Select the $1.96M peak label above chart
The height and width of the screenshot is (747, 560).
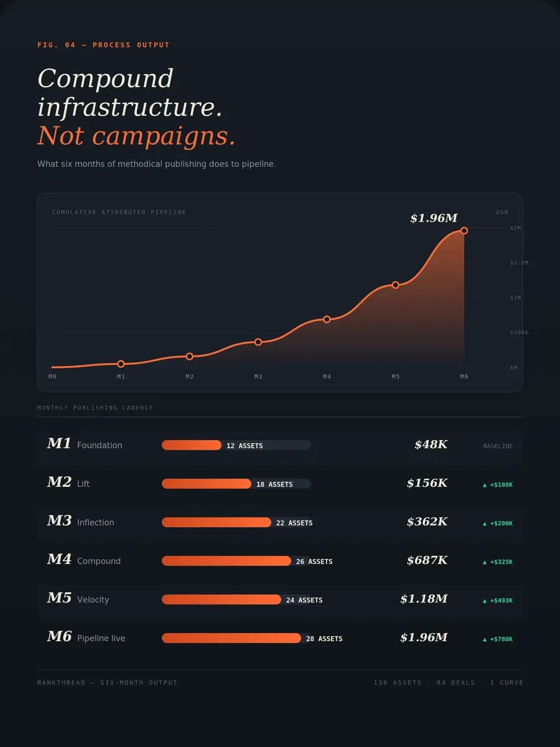[x=434, y=218]
